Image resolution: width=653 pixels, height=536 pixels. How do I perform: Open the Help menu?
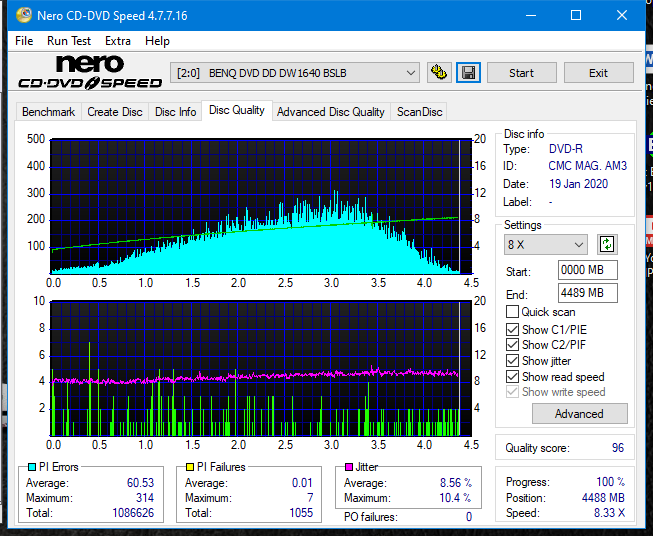point(157,41)
